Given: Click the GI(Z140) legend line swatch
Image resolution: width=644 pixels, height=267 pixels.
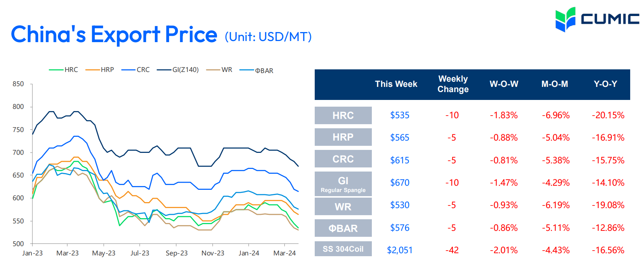Looking at the screenshot, I should click(x=164, y=70).
